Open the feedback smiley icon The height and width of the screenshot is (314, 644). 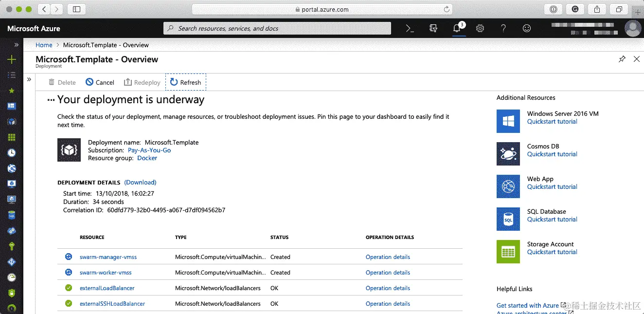point(527,28)
